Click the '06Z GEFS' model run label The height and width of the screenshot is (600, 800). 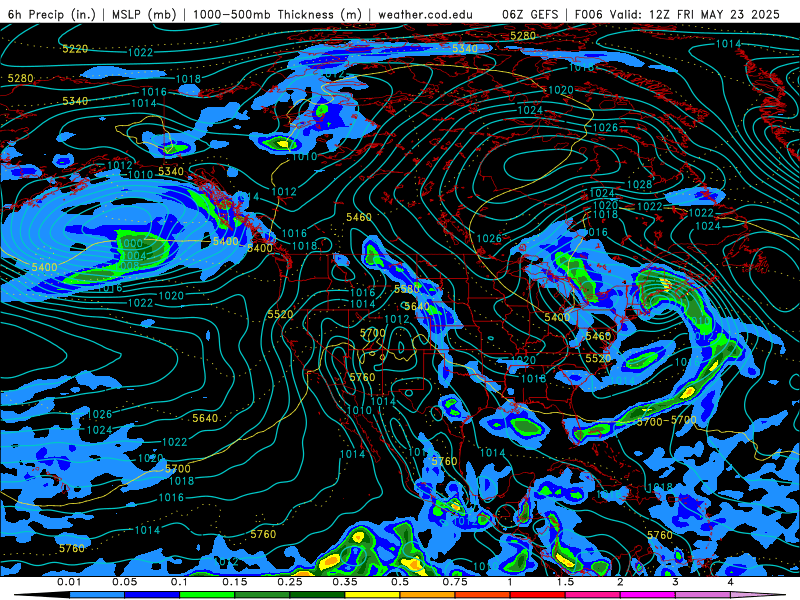(x=530, y=14)
